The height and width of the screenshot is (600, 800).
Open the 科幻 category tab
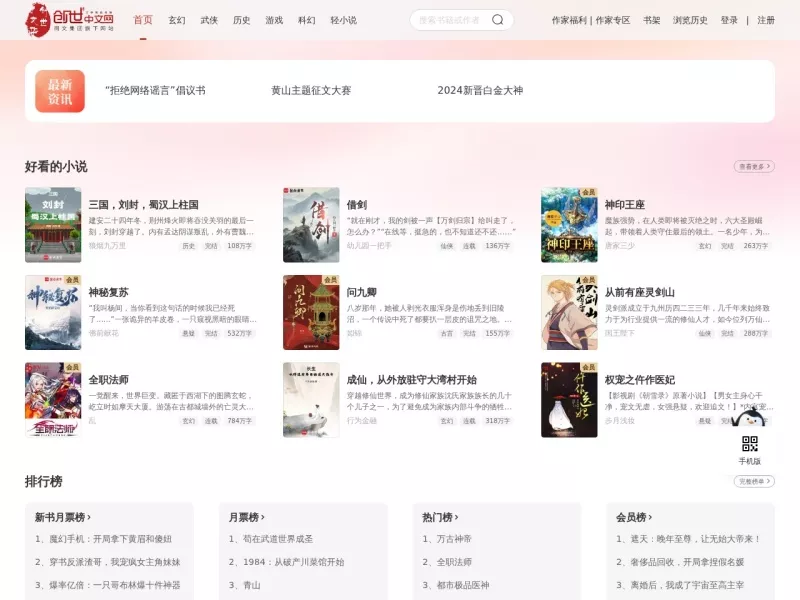[x=306, y=20]
